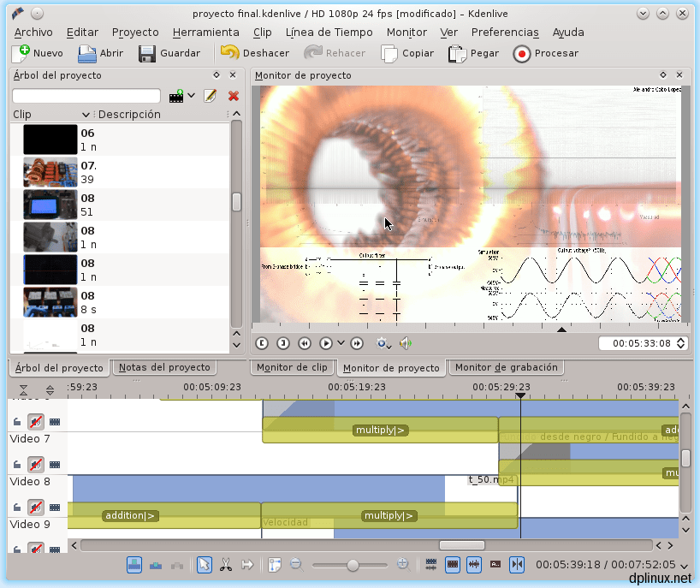
Task: Open the add clip dropdown arrow in project tree
Action: (x=192, y=96)
